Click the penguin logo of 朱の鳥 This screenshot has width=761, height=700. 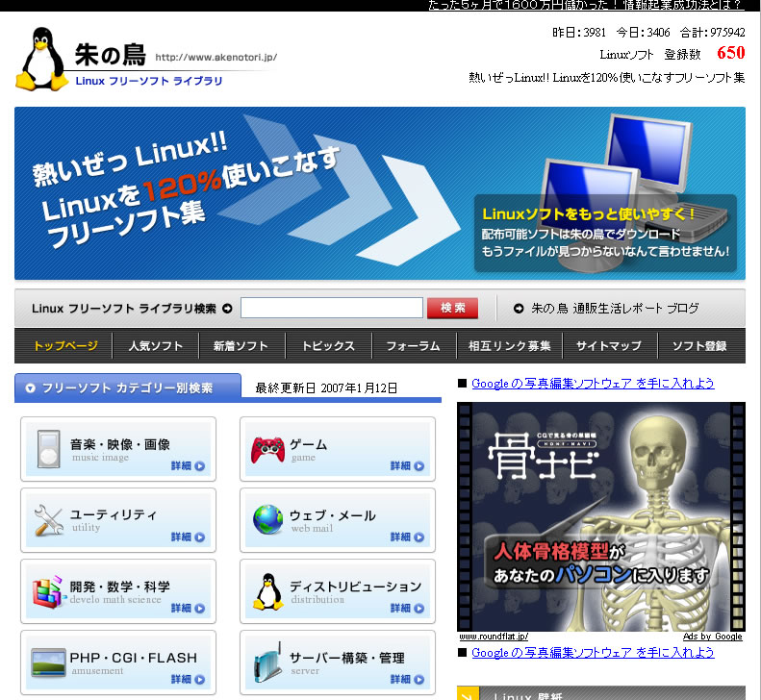point(41,58)
